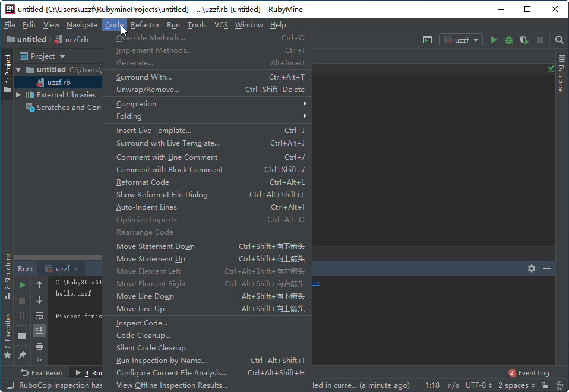The image size is (569, 392).
Task: Open Search Everywhere magnifier icon
Action: (559, 40)
